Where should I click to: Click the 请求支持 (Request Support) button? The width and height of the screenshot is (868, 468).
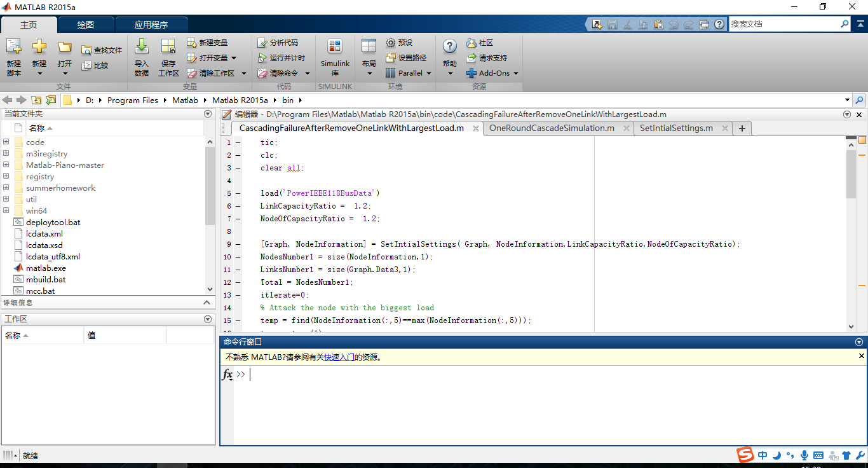point(490,58)
